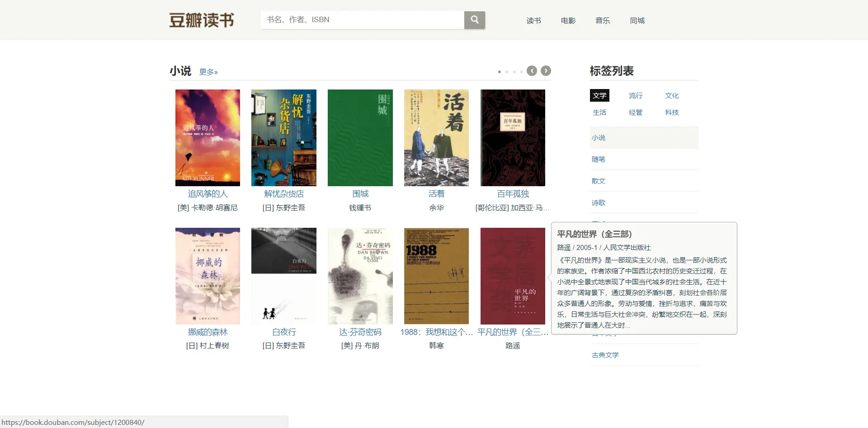This screenshot has width=868, height=428.
Task: Open the 追风筝的人 title link
Action: coord(208,194)
